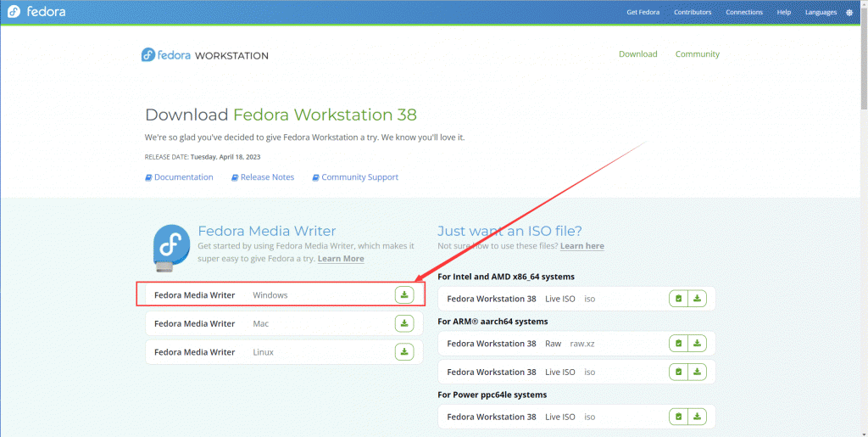The image size is (868, 437).
Task: Click the Fedora Workstation logo
Action: [x=204, y=55]
